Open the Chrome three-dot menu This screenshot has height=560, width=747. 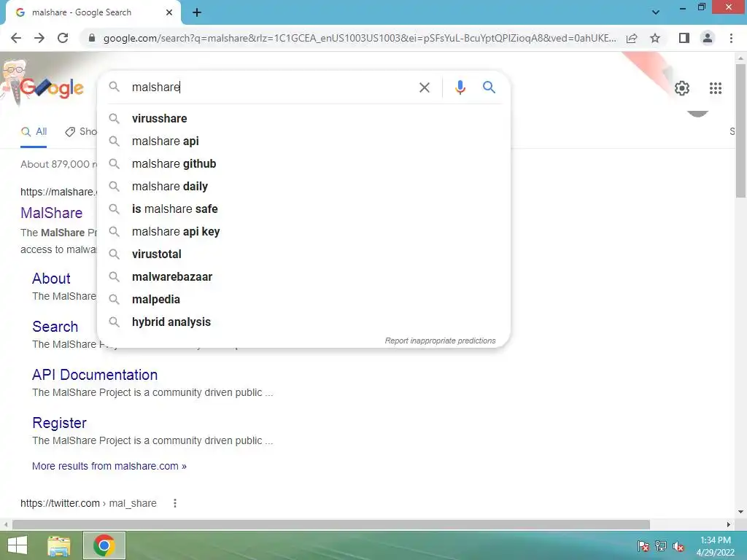coord(731,38)
